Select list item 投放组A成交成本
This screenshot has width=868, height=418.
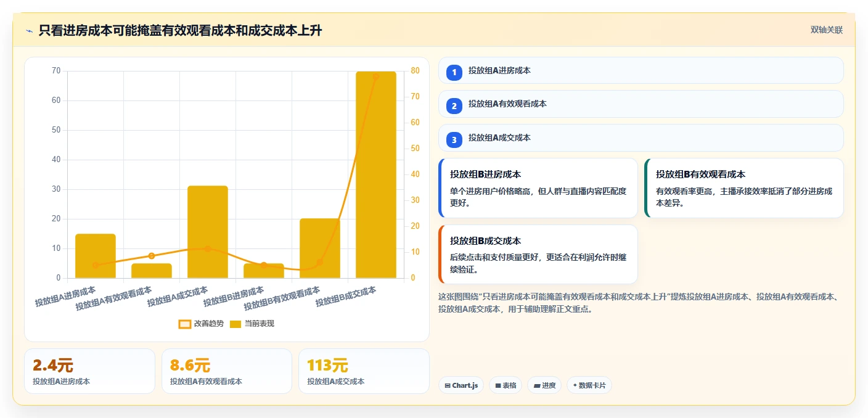(641, 138)
